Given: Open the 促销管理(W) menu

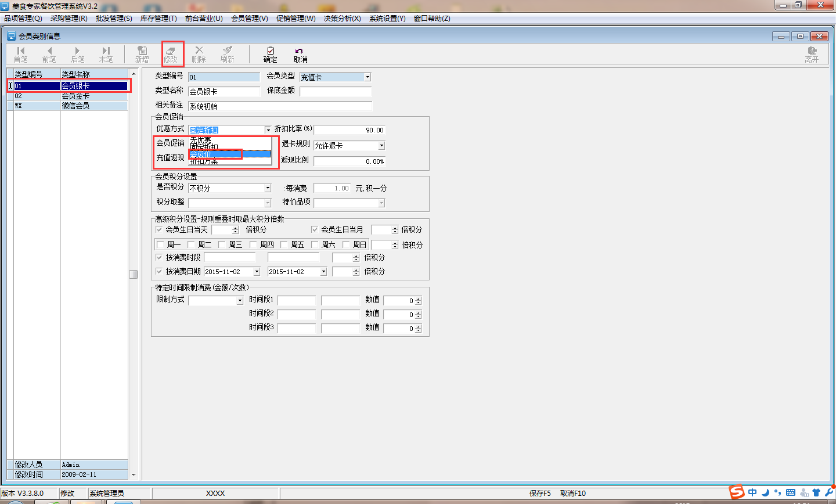Looking at the screenshot, I should pos(296,19).
